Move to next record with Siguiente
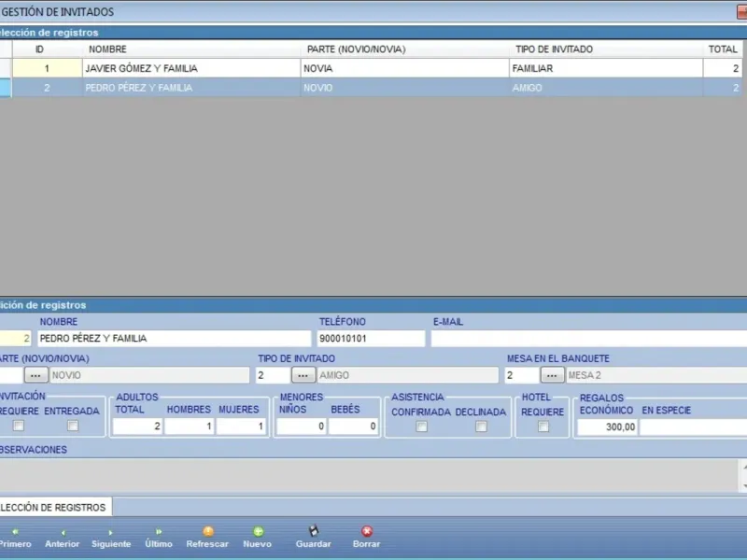 click(111, 538)
